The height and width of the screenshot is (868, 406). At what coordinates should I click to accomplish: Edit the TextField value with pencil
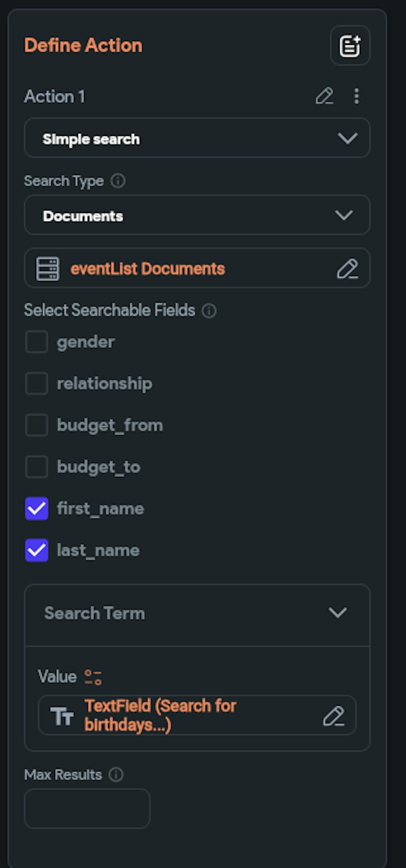pos(334,715)
